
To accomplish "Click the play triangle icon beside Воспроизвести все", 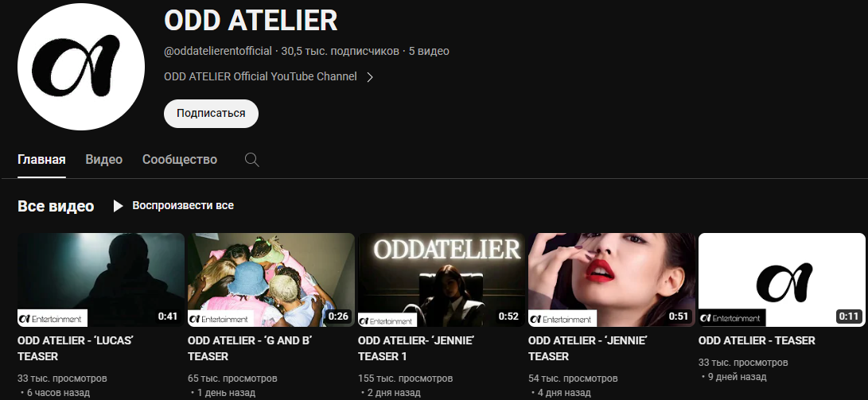I will (118, 206).
